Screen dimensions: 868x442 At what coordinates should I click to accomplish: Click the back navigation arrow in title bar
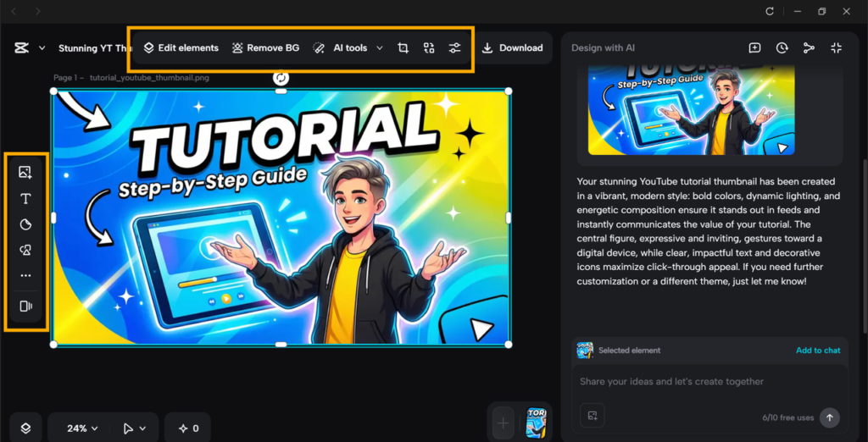click(x=14, y=11)
